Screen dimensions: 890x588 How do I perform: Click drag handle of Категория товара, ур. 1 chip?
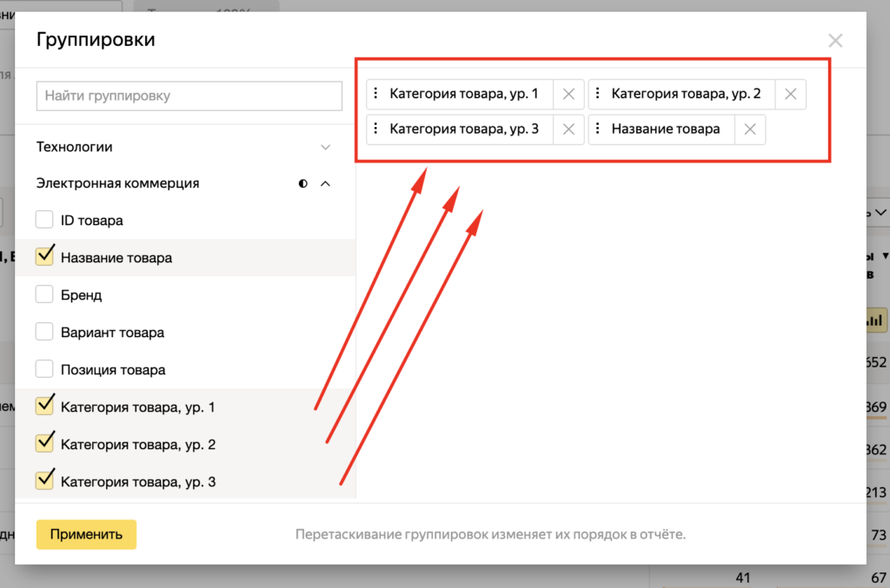[375, 94]
